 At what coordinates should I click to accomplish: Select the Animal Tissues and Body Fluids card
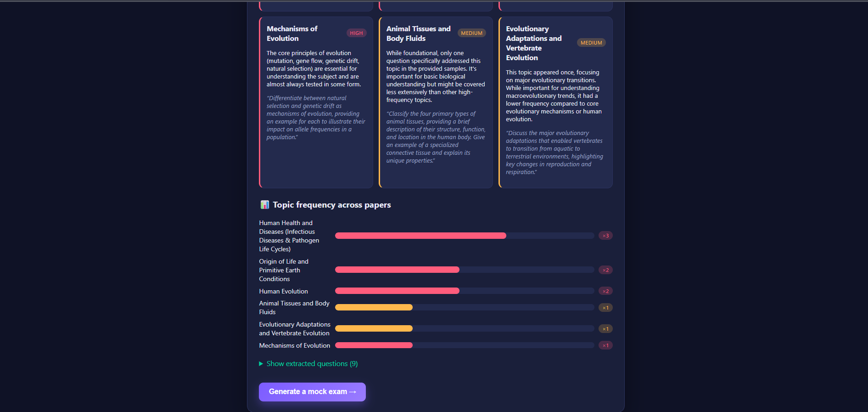click(x=436, y=102)
